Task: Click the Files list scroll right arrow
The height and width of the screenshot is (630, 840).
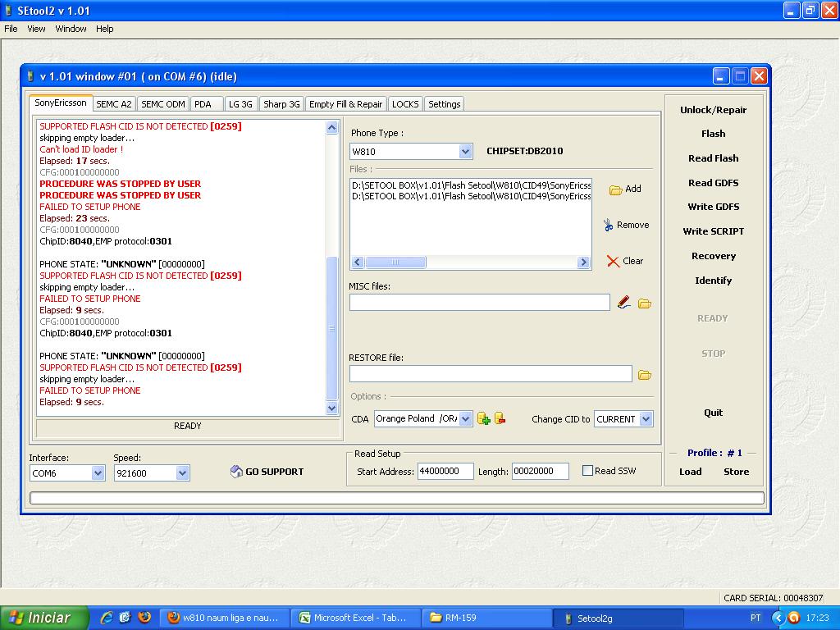Action: pos(583,262)
